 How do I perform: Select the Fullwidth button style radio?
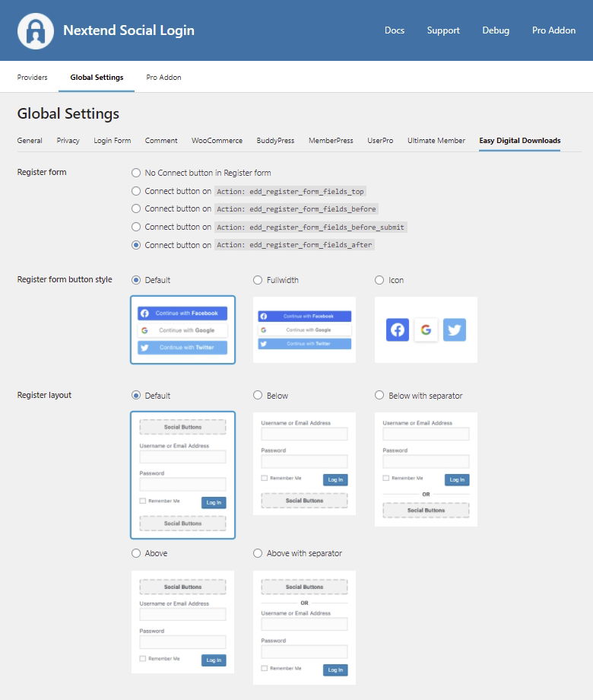point(258,280)
